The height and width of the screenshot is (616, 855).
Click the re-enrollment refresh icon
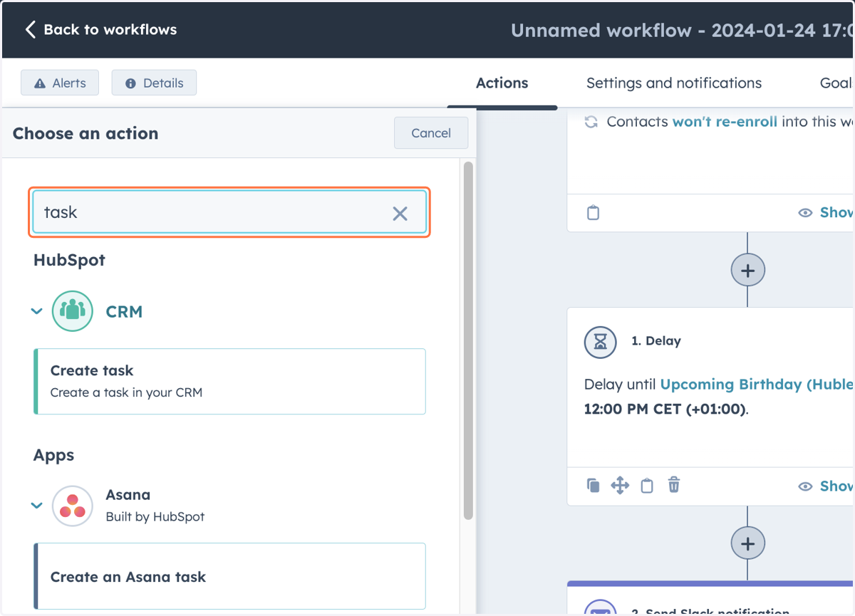[591, 122]
